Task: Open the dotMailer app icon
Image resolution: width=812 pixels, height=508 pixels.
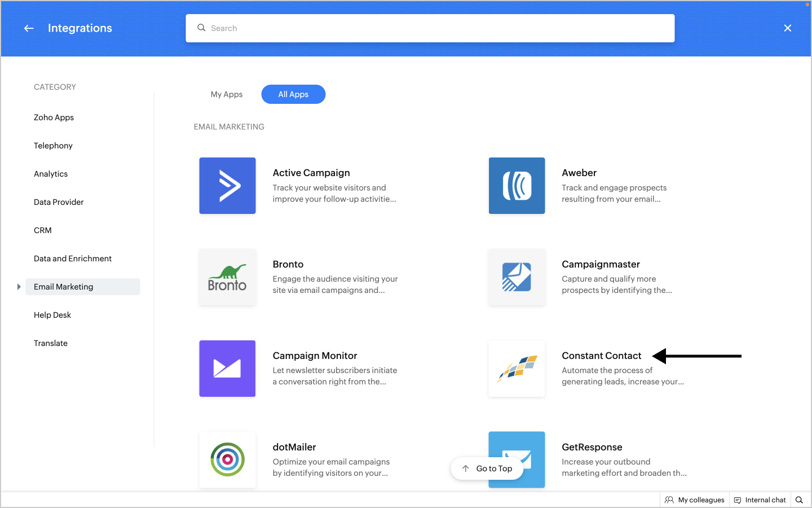Action: click(x=227, y=459)
